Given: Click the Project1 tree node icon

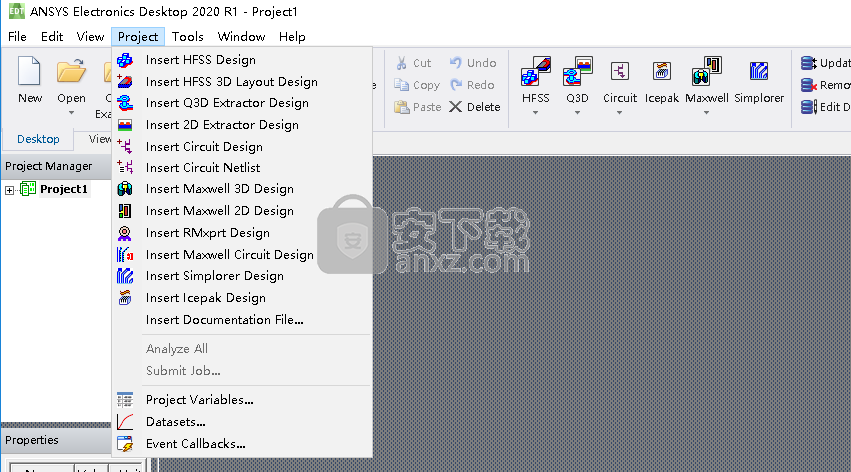Looking at the screenshot, I should point(28,189).
